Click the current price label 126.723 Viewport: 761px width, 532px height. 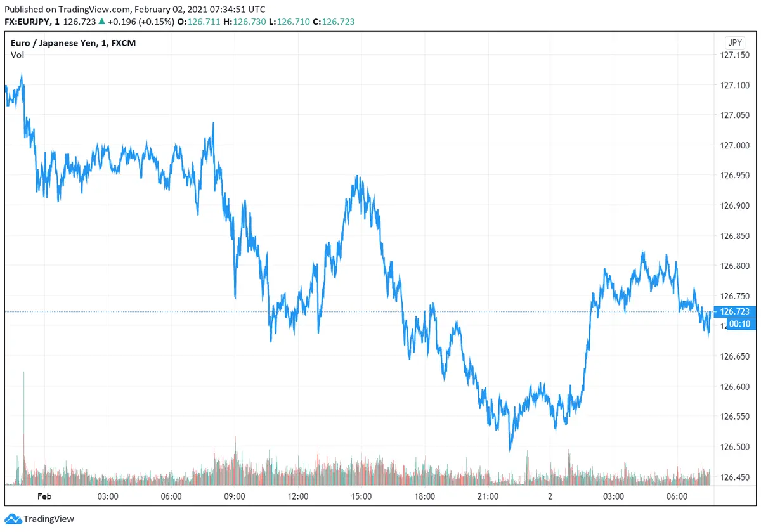coord(736,311)
